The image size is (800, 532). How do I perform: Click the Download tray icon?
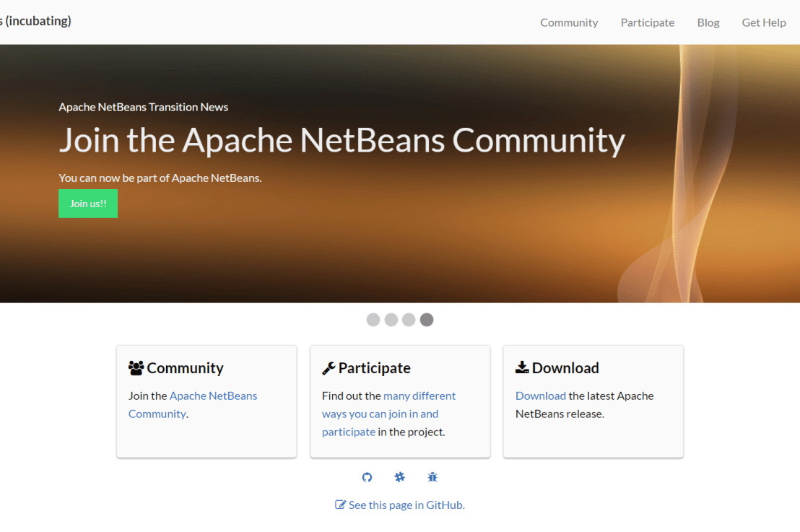click(x=521, y=367)
